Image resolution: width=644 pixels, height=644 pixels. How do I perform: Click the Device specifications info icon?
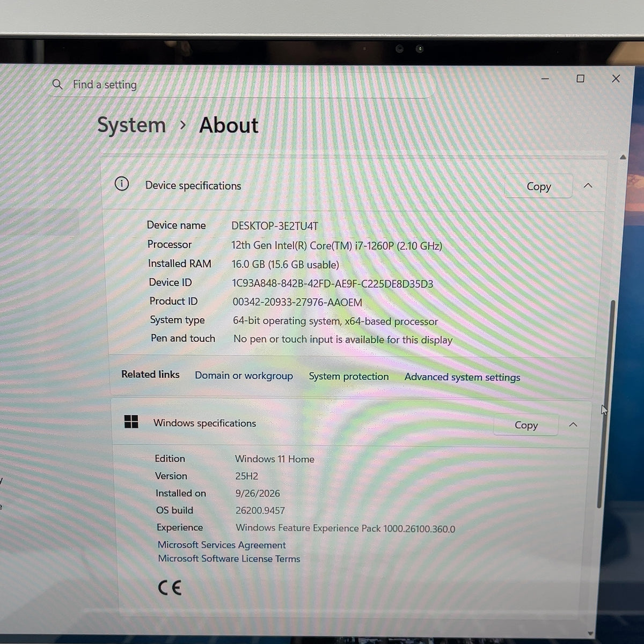pyautogui.click(x=122, y=184)
